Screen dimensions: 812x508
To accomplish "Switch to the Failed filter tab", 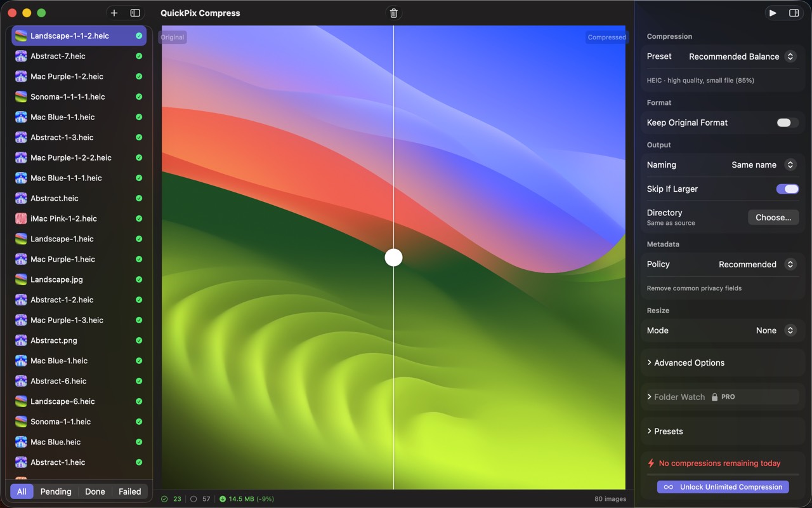I will pos(130,491).
